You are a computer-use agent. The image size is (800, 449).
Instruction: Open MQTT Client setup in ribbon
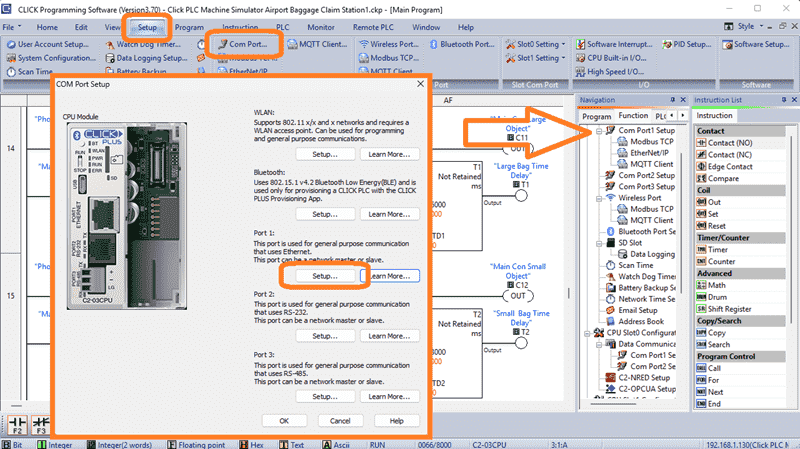pos(322,44)
